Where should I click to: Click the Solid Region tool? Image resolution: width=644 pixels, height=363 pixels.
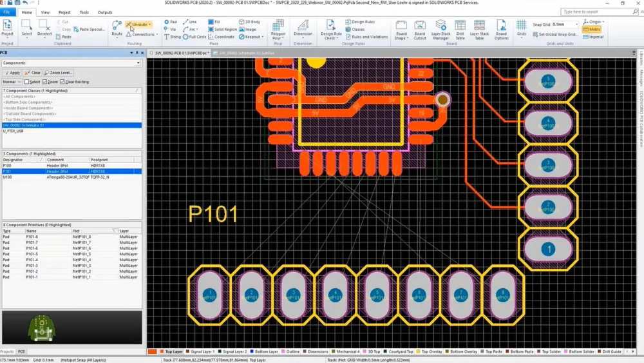tap(222, 29)
